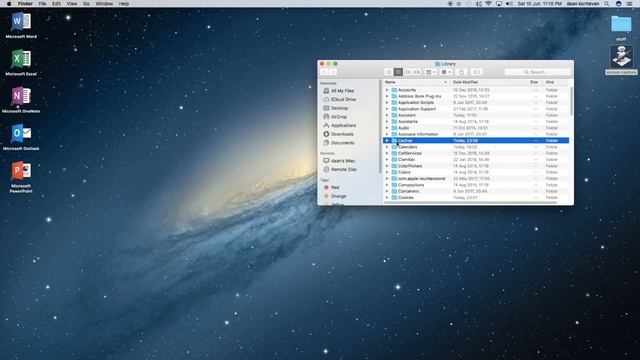This screenshot has width=640, height=360.
Task: Sort list by Size column header
Action: pos(533,82)
